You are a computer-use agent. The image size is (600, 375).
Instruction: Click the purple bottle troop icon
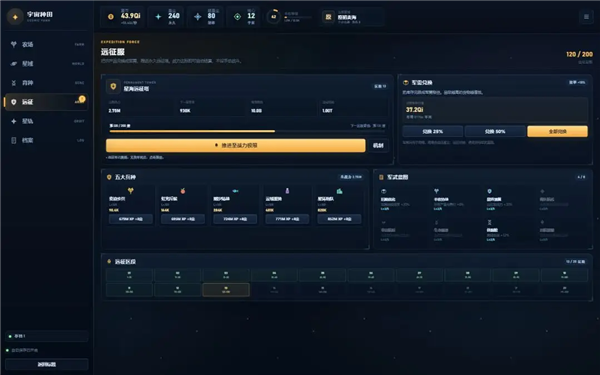pos(287,191)
